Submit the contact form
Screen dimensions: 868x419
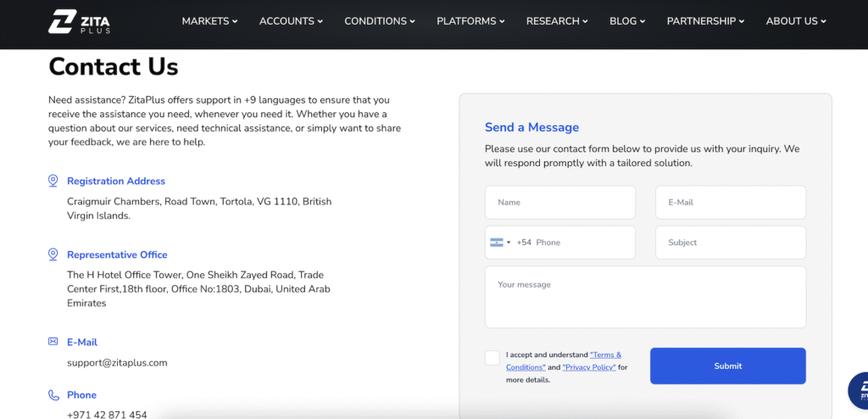point(728,366)
